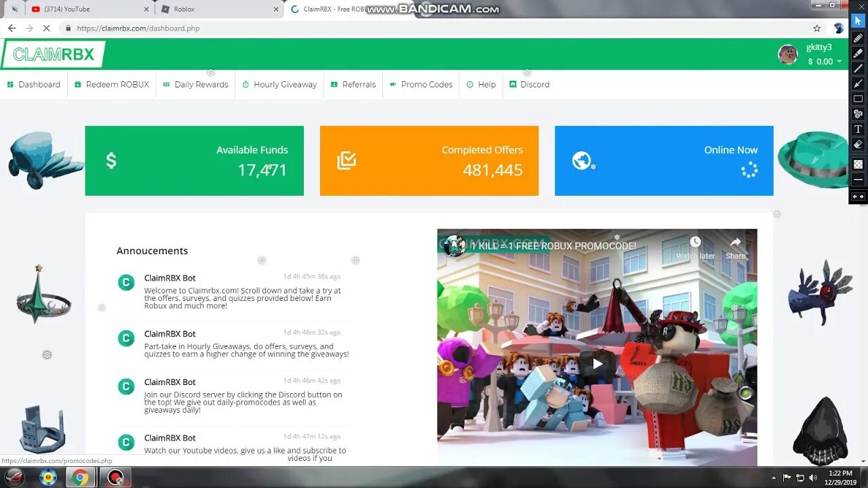Select the Bandicam line tool

click(x=858, y=68)
